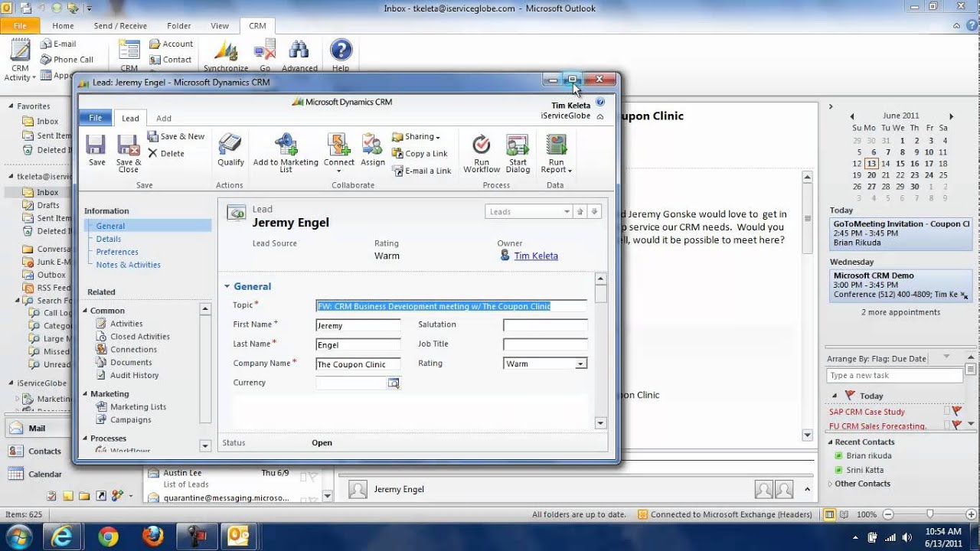Go to previous lead record arrow

coord(580,212)
